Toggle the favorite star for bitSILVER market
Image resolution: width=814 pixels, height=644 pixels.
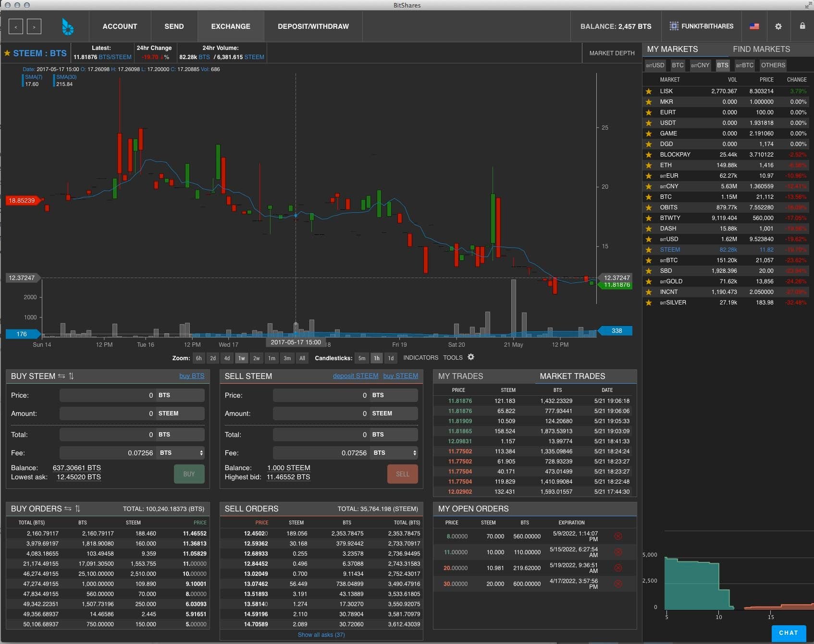[649, 303]
